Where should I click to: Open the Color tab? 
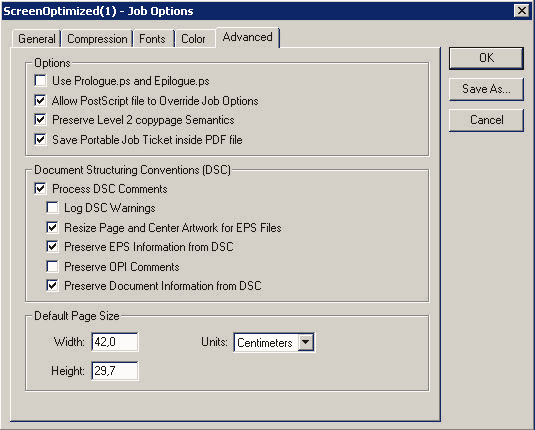[x=194, y=39]
